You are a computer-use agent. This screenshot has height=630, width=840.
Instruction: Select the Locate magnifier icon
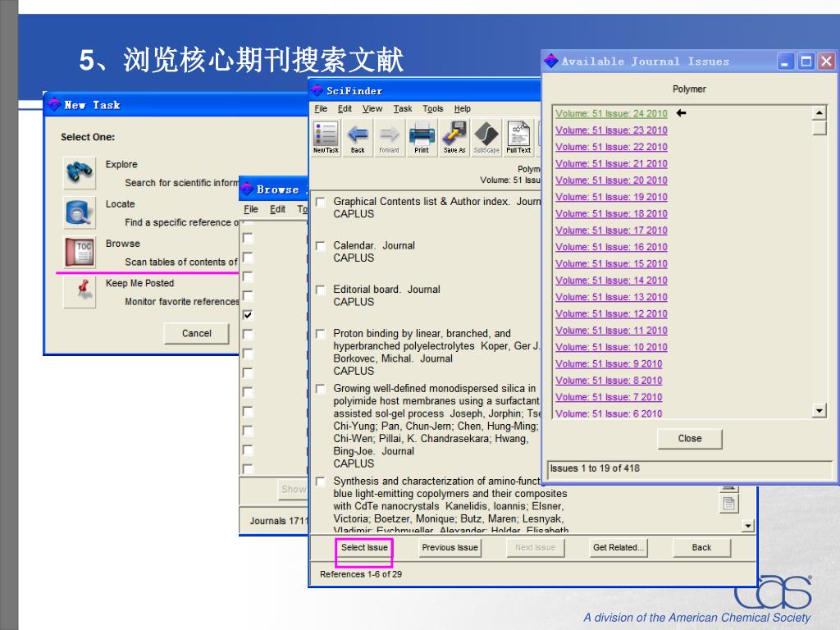[x=80, y=212]
